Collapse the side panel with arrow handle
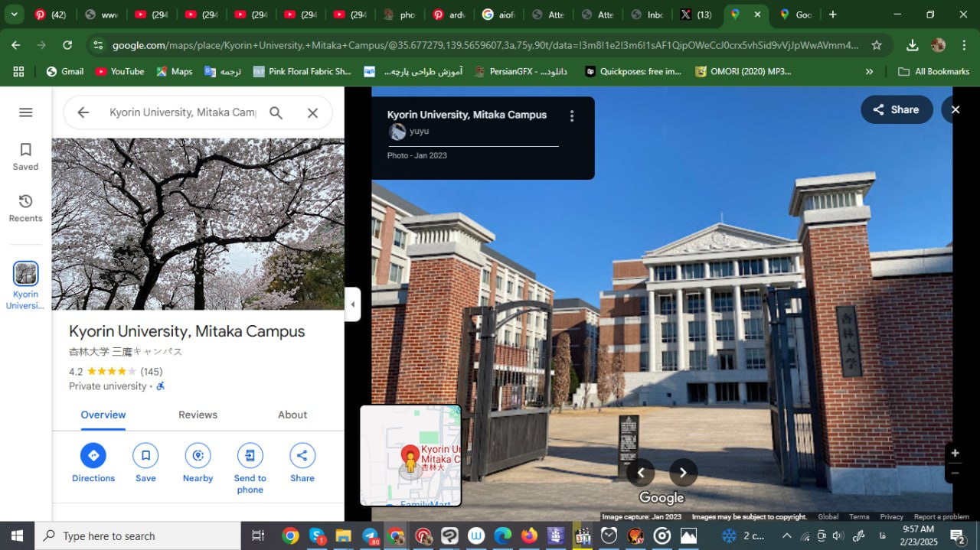The width and height of the screenshot is (980, 550). 352,304
